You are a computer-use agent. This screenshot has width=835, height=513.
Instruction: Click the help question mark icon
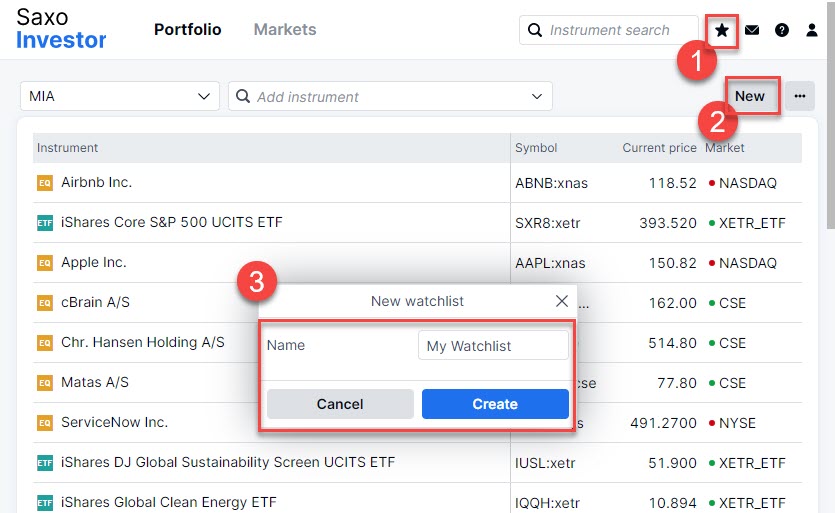782,30
